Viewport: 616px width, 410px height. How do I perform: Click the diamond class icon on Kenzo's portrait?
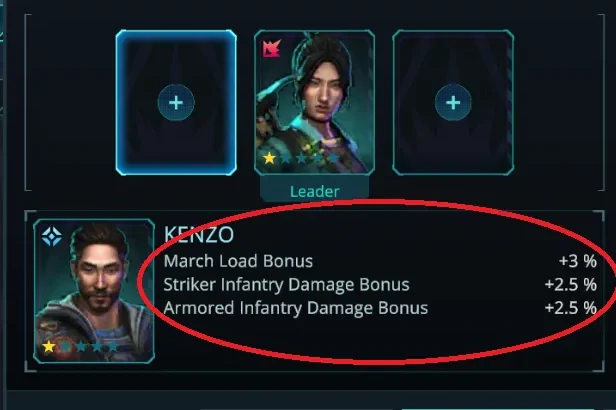pyautogui.click(x=52, y=236)
